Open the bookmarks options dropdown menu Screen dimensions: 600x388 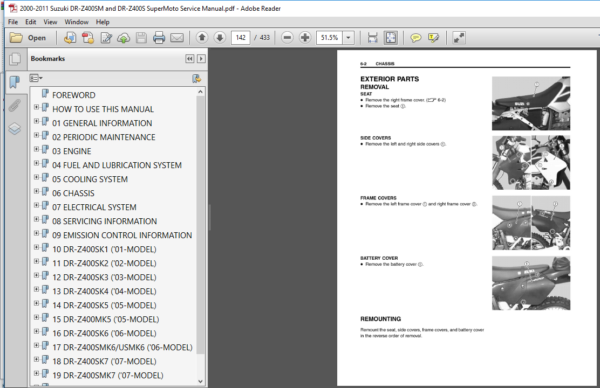point(36,78)
